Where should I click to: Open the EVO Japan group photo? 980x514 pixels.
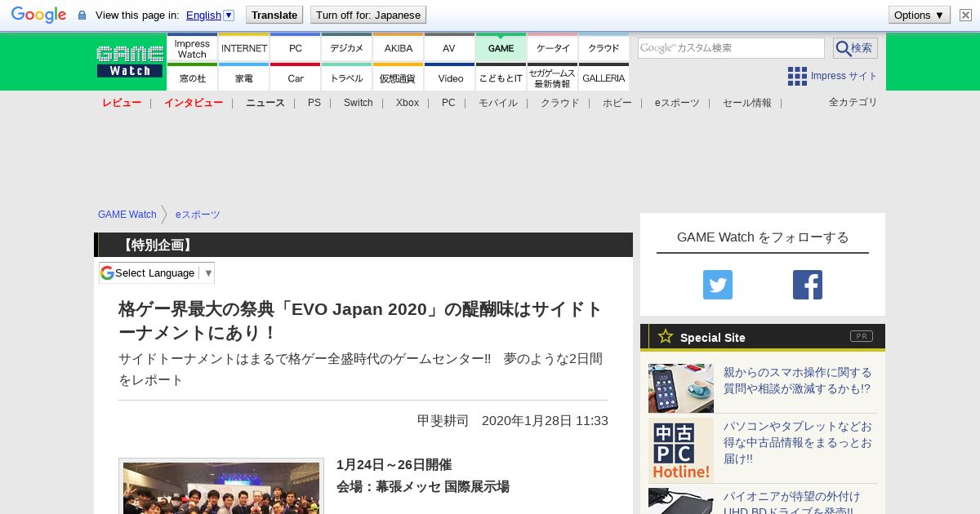[x=221, y=486]
